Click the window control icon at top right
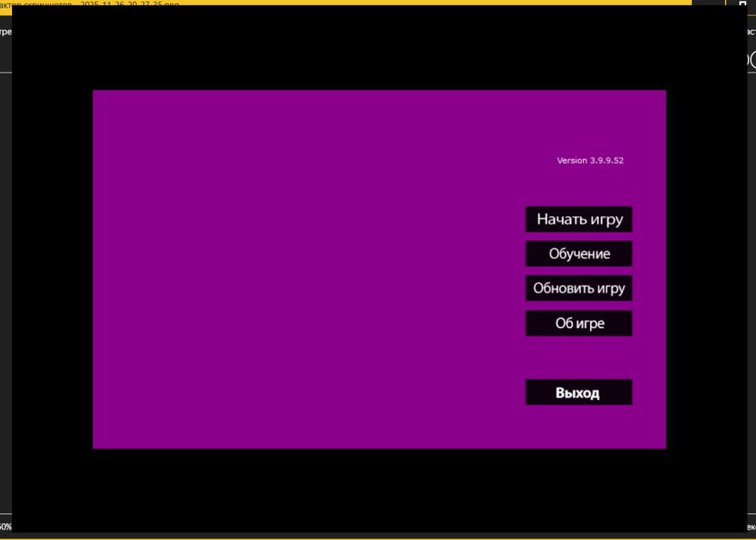 [x=742, y=4]
